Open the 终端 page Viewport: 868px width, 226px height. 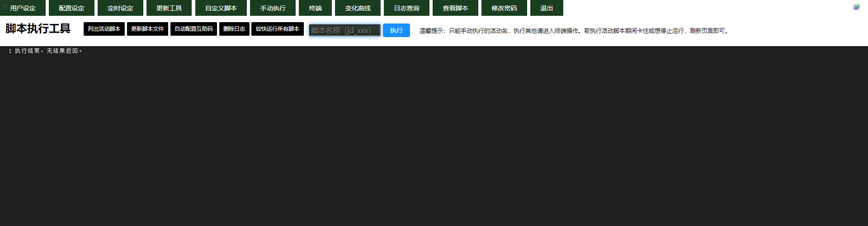315,8
